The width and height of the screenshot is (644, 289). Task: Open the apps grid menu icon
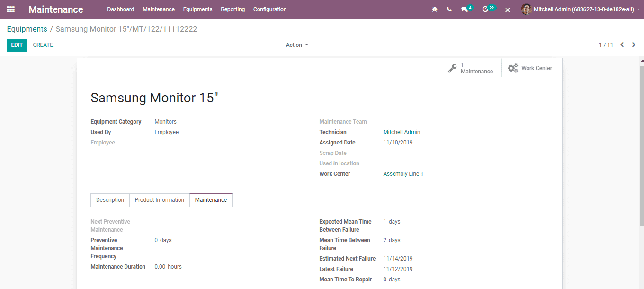[x=10, y=9]
